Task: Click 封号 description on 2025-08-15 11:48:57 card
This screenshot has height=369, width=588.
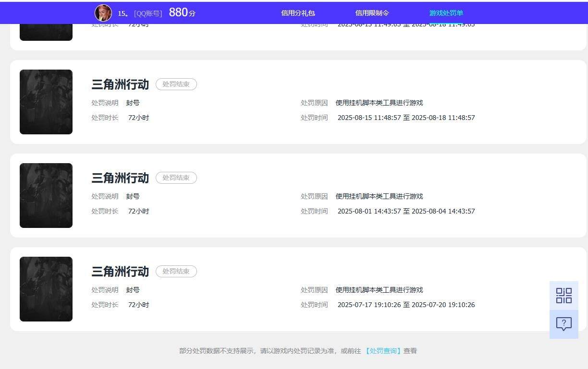Action: pyautogui.click(x=133, y=103)
